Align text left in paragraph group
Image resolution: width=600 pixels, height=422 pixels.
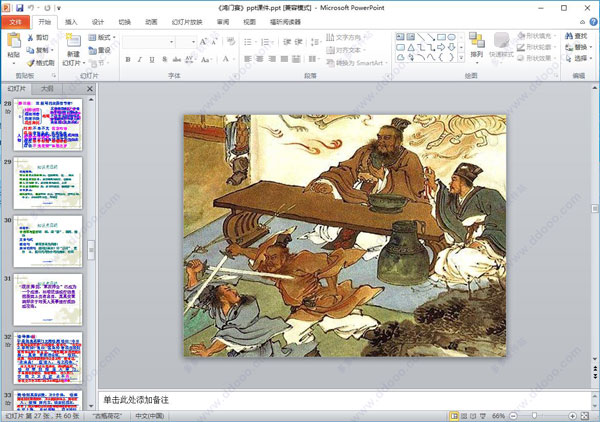248,59
